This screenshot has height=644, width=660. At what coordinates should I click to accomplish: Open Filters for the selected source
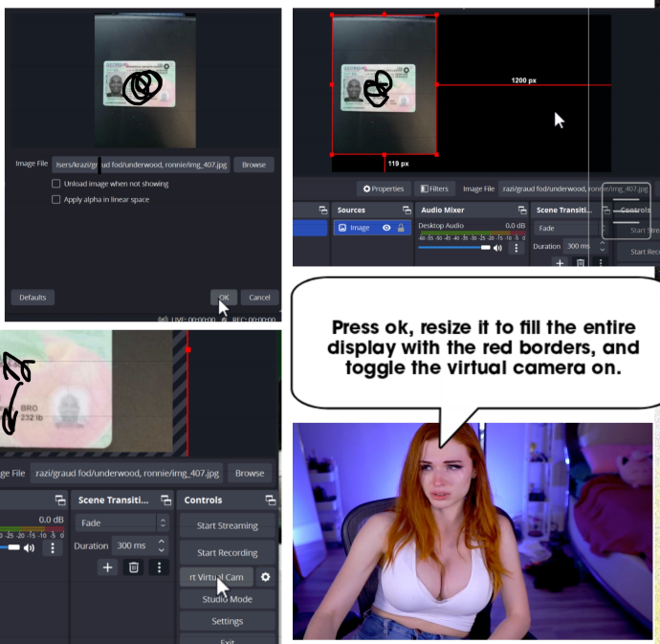(434, 189)
